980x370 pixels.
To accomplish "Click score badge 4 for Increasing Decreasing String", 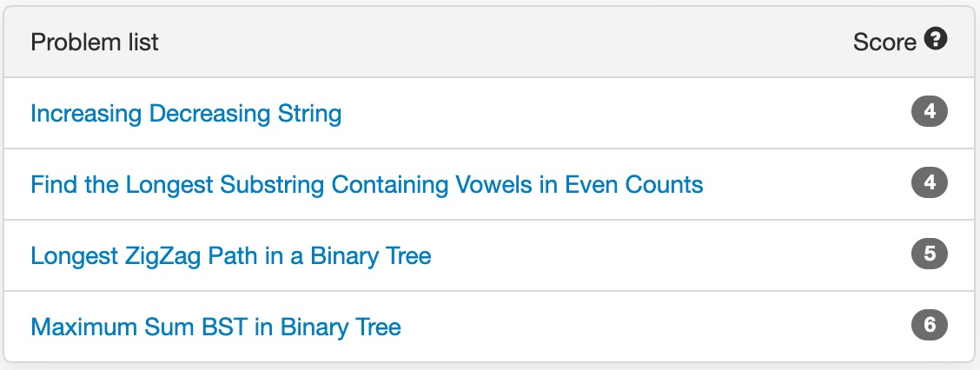I will point(929,112).
